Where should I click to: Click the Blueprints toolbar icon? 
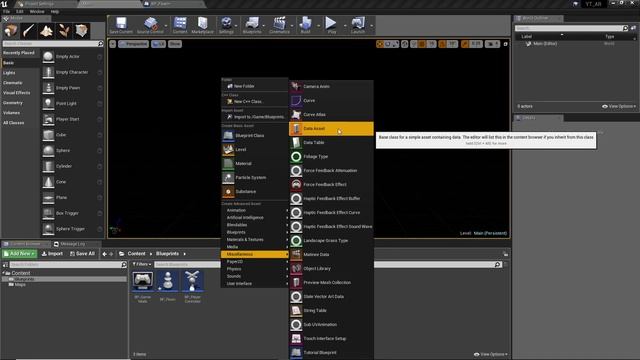point(252,25)
